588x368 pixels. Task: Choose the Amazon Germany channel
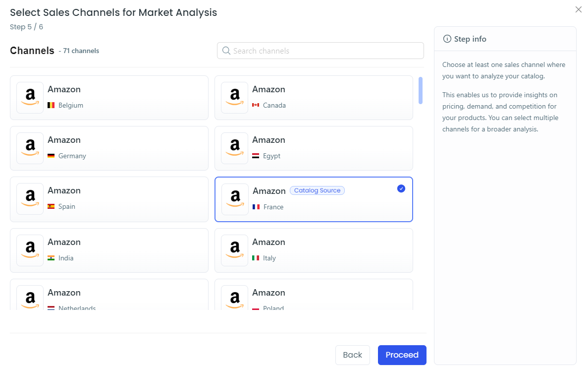pyautogui.click(x=109, y=148)
